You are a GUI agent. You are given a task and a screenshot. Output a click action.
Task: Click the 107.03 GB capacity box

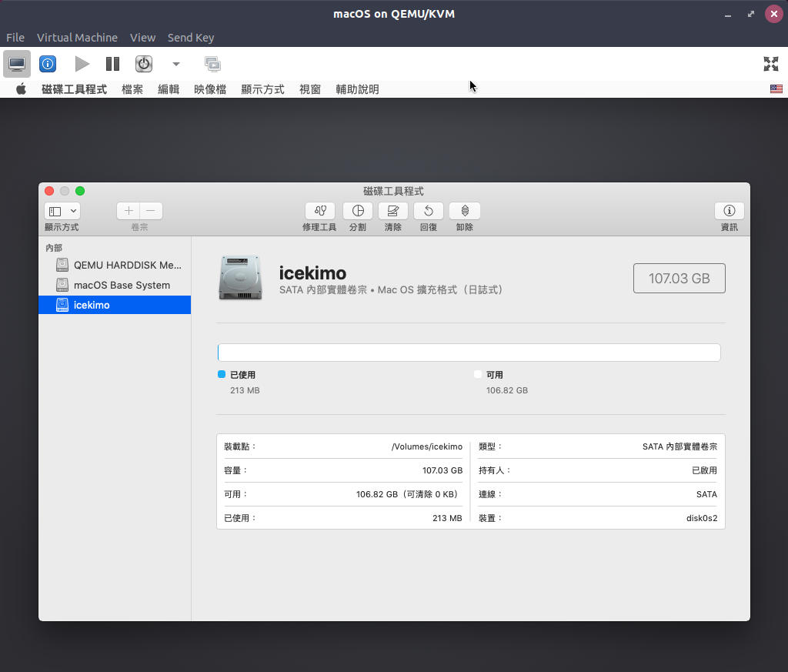click(679, 278)
